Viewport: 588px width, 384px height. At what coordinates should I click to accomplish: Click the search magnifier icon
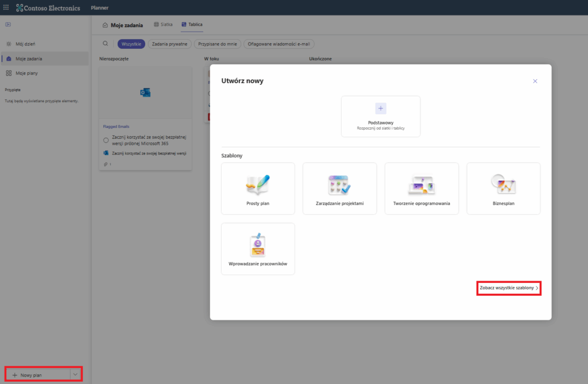(105, 44)
